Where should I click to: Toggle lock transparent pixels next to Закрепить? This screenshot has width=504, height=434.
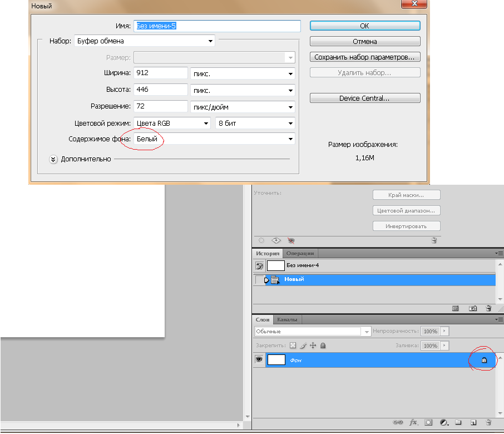293,346
